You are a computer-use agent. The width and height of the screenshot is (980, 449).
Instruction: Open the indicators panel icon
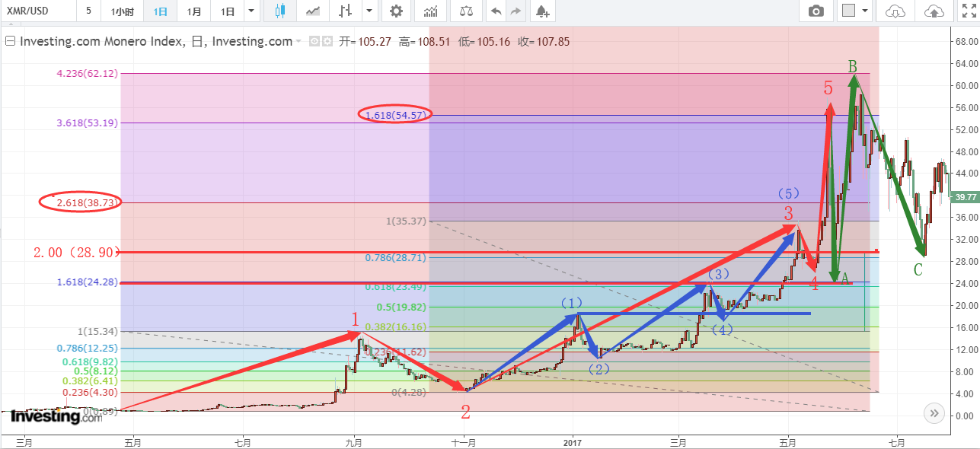click(431, 11)
